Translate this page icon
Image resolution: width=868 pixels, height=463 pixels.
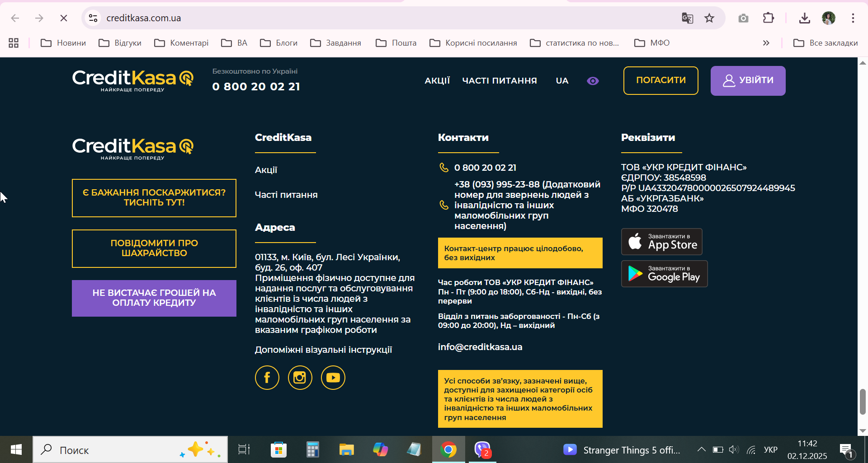point(687,18)
